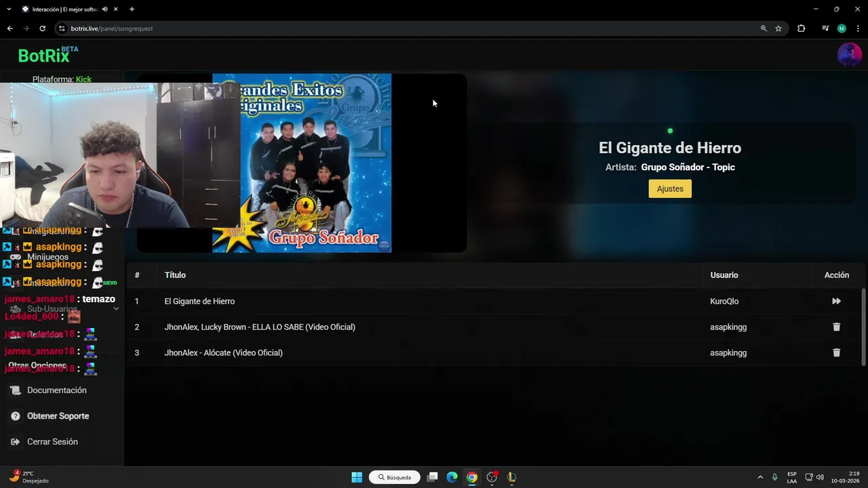Mute the tab via speaker icon
Image resolution: width=868 pixels, height=488 pixels.
point(104,9)
